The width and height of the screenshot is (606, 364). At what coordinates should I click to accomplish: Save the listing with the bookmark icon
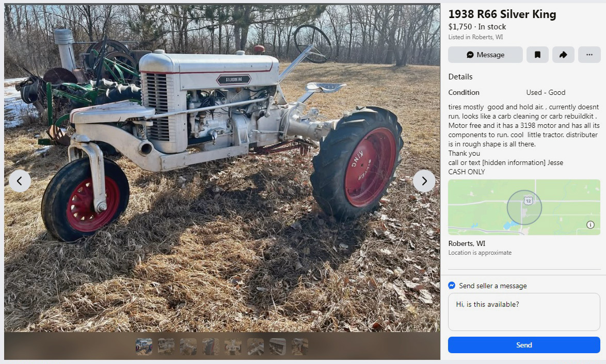537,55
